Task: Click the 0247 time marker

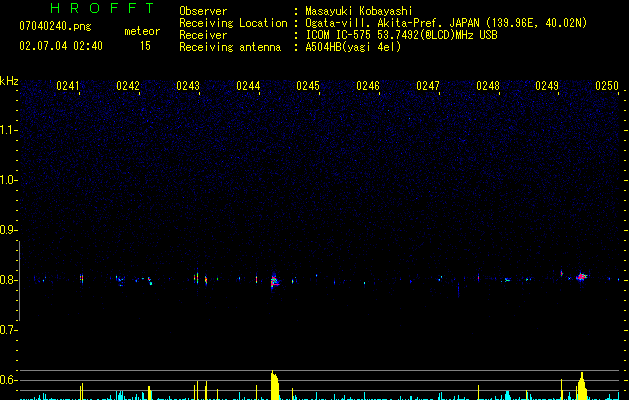Action: coord(428,86)
